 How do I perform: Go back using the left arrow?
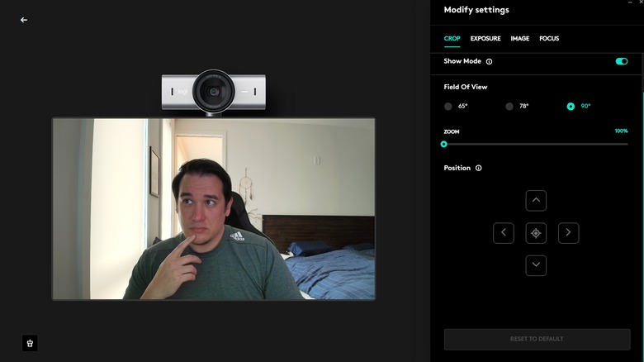tap(24, 20)
